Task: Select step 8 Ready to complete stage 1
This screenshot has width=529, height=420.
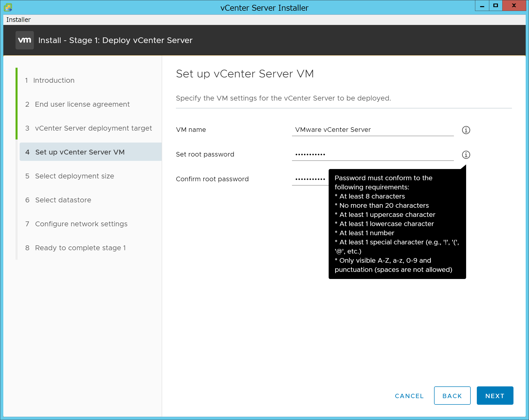Action: 75,248
